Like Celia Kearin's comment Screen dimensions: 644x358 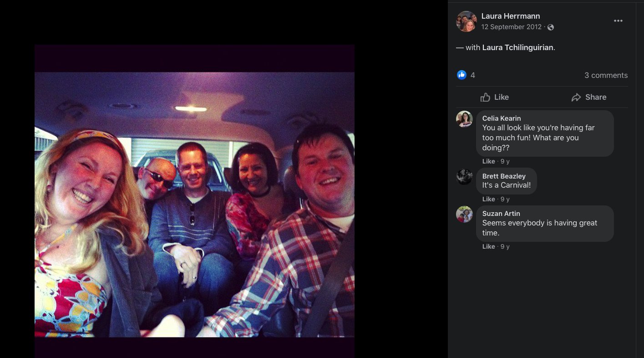tap(489, 161)
